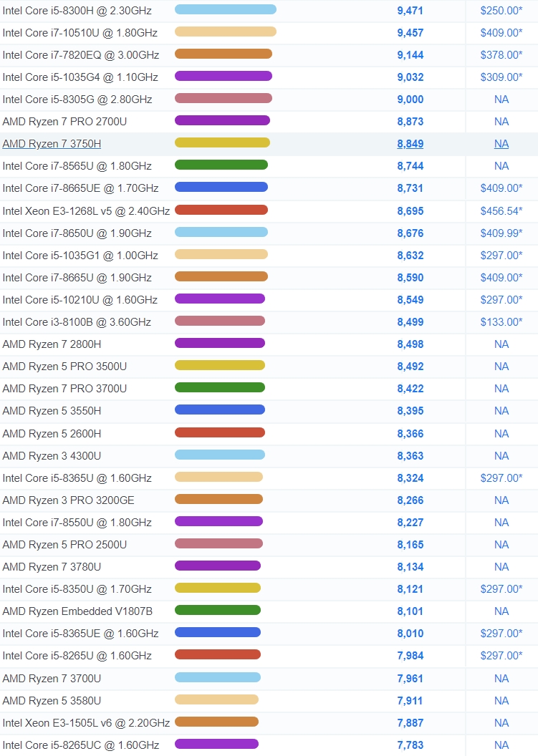Screen dimensions: 538x756
Task: Click the blue bar beside AMD Ryzen 5 3550H
Action: click(x=219, y=409)
